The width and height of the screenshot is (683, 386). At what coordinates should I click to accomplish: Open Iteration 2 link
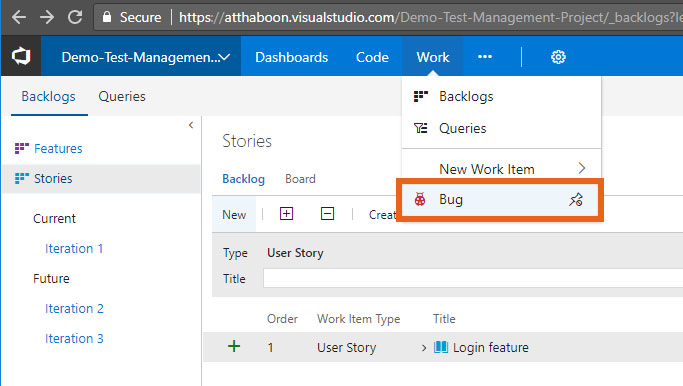point(74,308)
